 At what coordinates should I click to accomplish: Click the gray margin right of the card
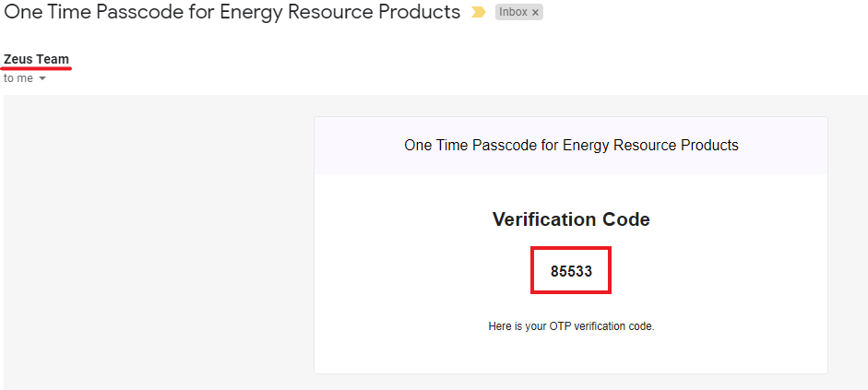[x=847, y=240]
